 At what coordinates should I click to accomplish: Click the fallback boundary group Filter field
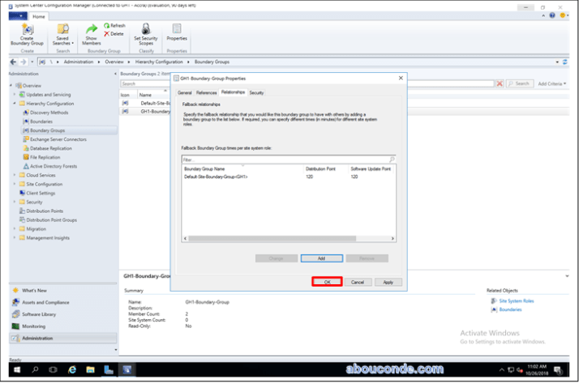[284, 160]
